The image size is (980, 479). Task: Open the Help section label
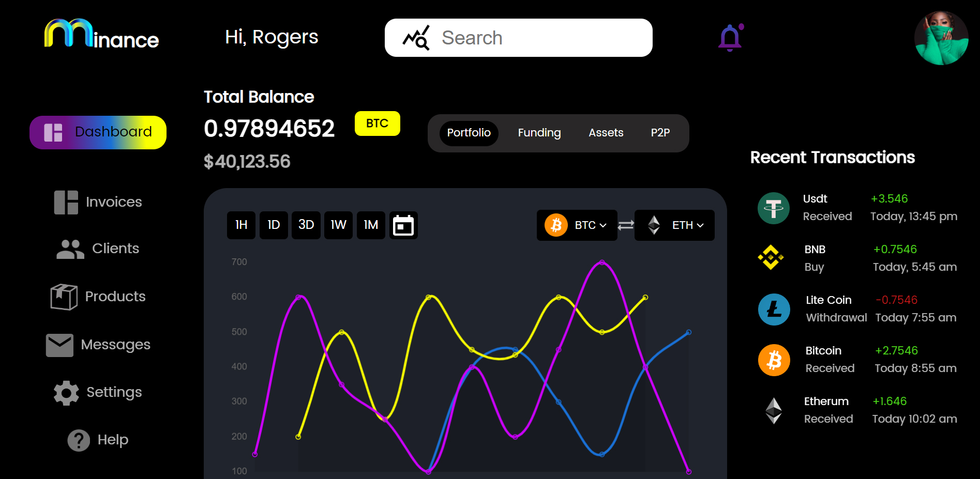tap(113, 440)
